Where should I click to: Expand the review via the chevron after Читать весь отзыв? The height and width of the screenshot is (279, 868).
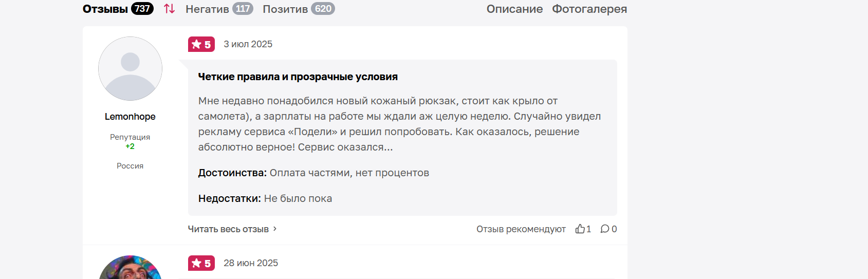pos(275,229)
